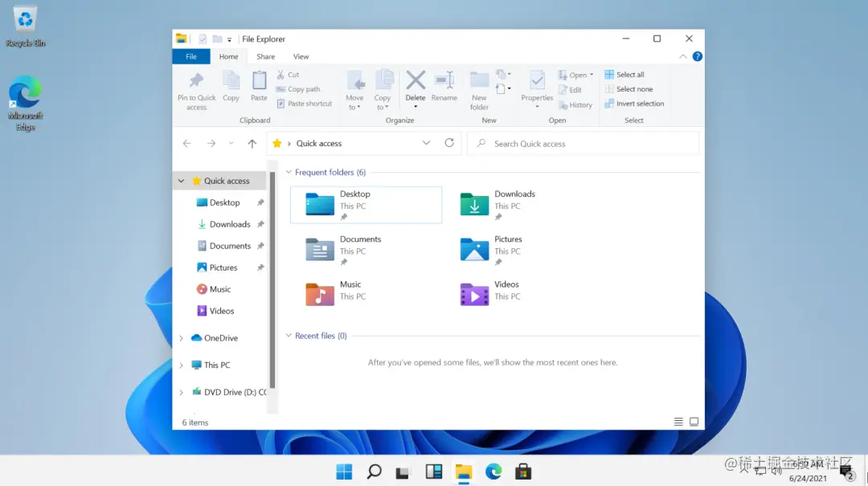Open the Windows Start menu

click(344, 472)
